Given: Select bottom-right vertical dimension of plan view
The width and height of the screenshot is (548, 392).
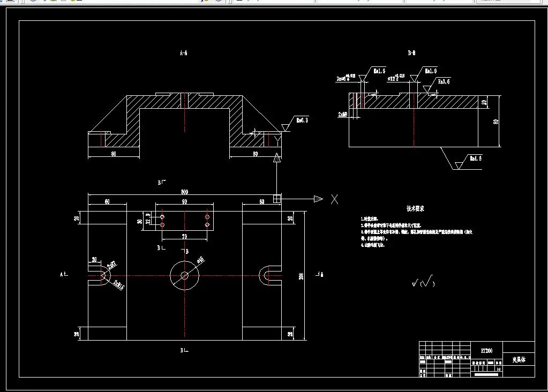Looking at the screenshot, I should point(290,334).
